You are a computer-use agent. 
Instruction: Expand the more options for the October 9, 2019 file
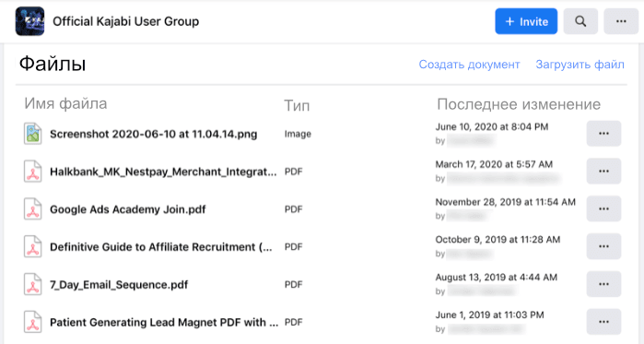click(x=603, y=246)
